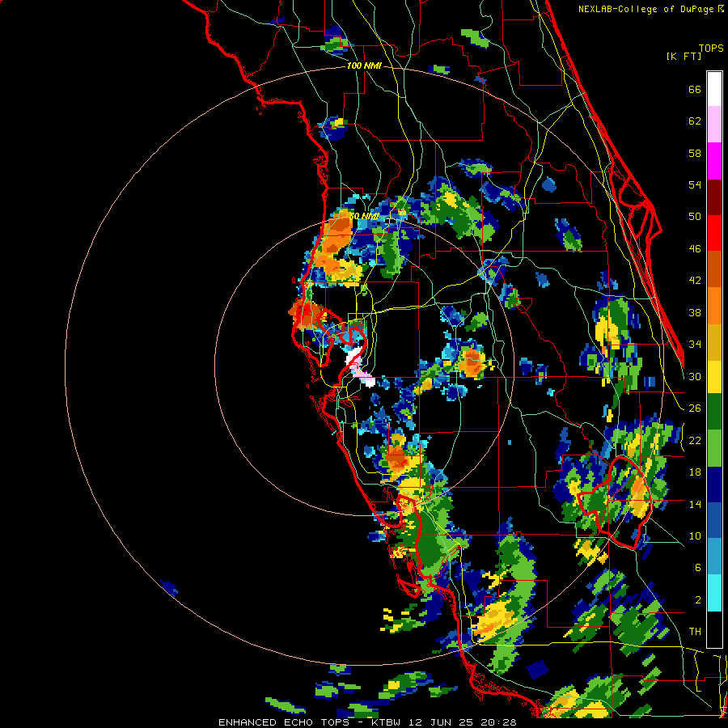Click the NEXLAB-College of DuPage title text
728x728 pixels.
[x=650, y=9]
